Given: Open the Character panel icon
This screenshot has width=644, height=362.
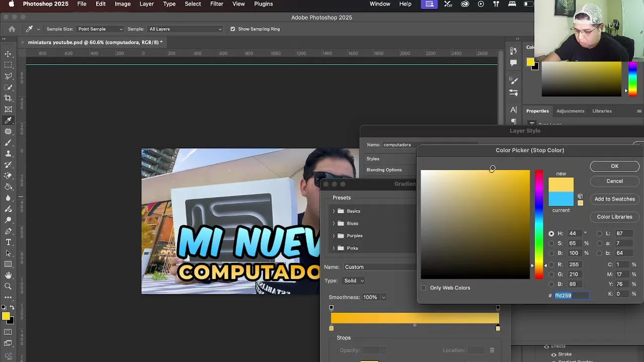Looking at the screenshot, I should [513, 110].
